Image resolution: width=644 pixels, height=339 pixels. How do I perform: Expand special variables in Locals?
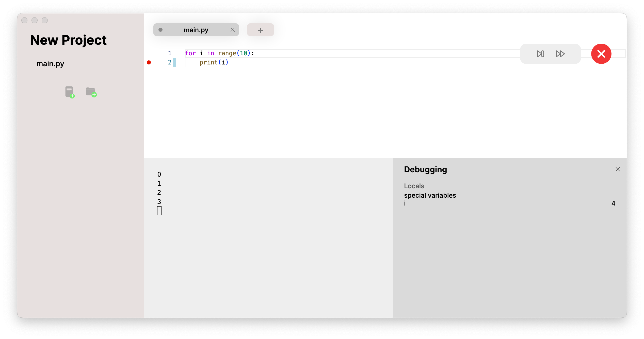point(430,195)
